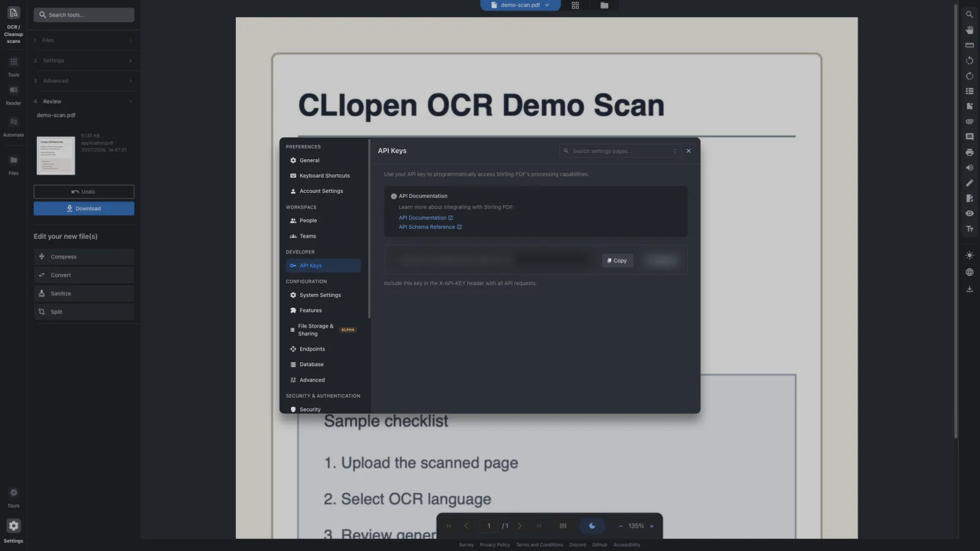Open Keyboard Shortcuts settings
Image resolution: width=980 pixels, height=551 pixels.
[x=323, y=176]
